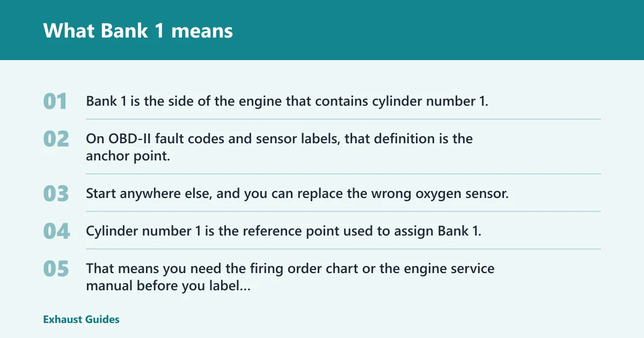644x338 pixels.
Task: Click the divider line below item 01
Action: coord(343,119)
